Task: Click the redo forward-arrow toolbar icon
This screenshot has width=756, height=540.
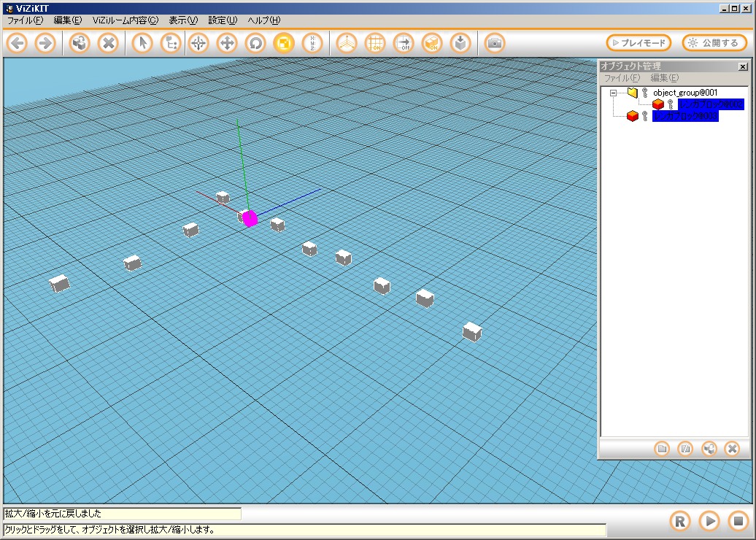Action: click(x=45, y=43)
